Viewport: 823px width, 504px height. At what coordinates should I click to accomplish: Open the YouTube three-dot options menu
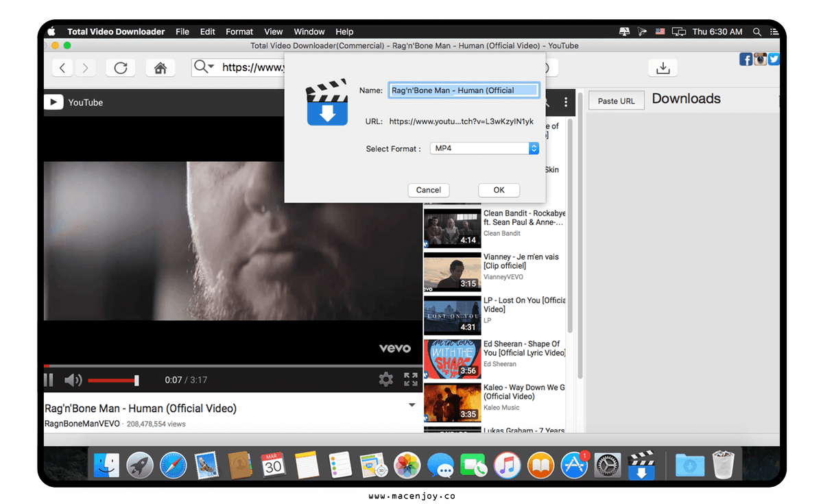566,102
